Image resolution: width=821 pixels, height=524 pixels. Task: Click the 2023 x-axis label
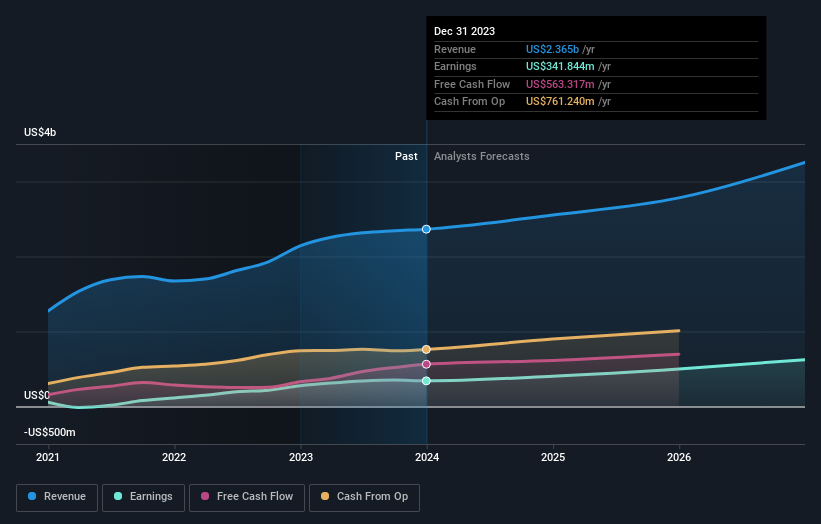301,458
